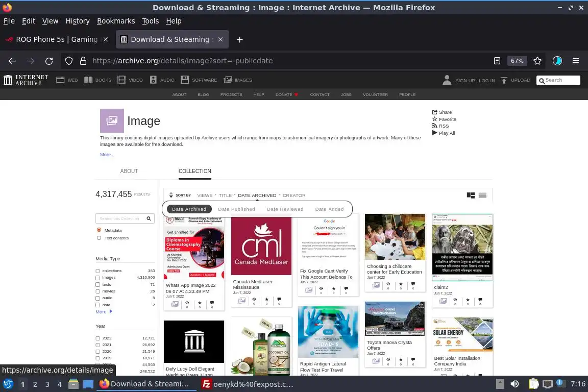588x392 pixels.
Task: Click Play All
Action: pyautogui.click(x=443, y=133)
